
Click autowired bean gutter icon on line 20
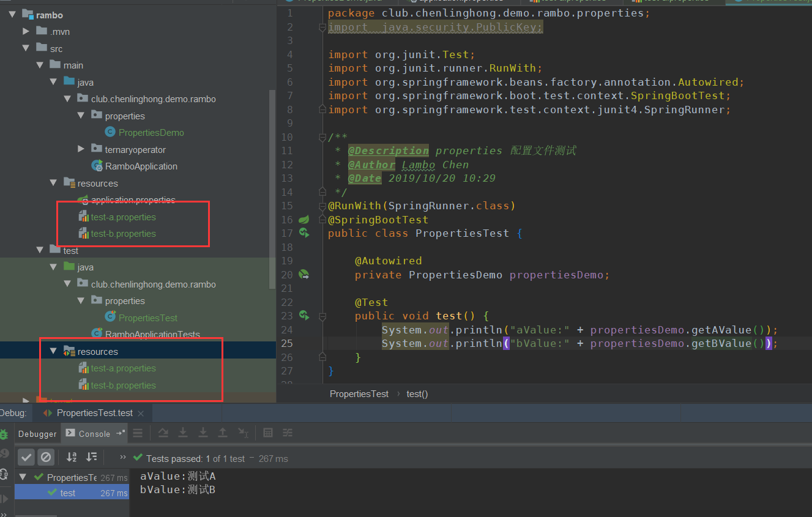point(304,275)
